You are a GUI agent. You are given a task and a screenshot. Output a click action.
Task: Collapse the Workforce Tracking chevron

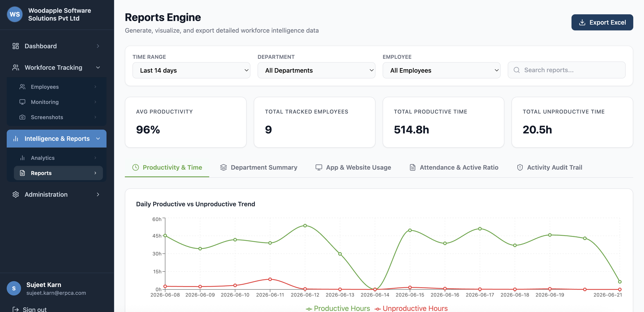tap(98, 67)
